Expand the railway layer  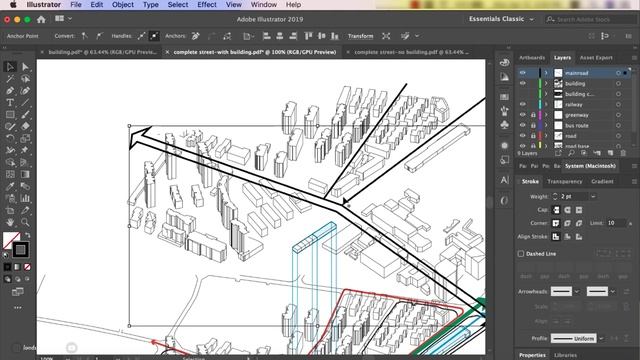(546, 104)
